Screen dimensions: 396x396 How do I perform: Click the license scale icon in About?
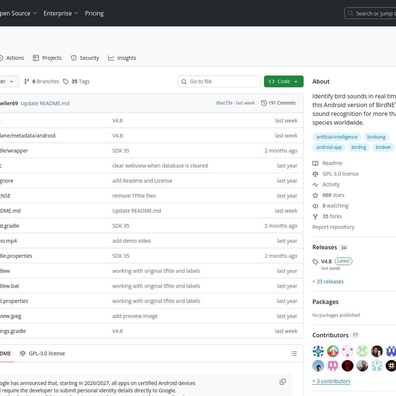coord(315,174)
